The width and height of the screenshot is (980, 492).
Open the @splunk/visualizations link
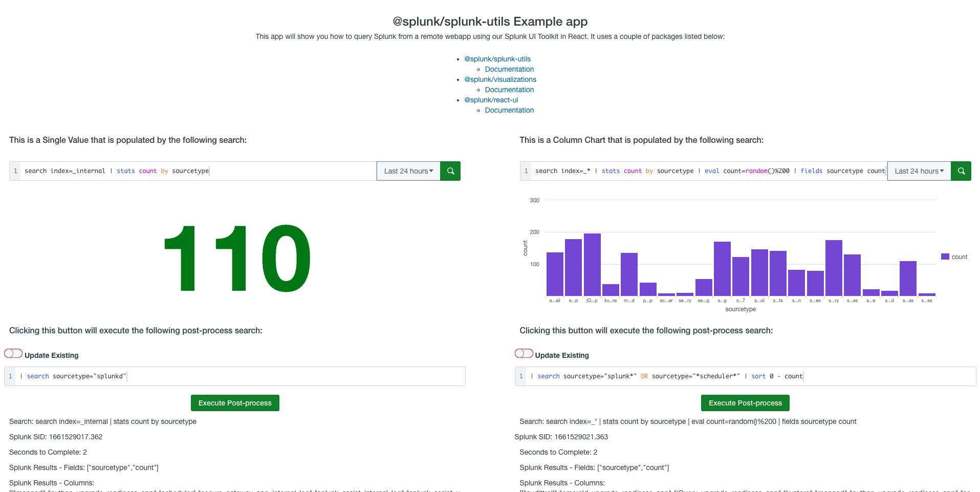(x=500, y=79)
